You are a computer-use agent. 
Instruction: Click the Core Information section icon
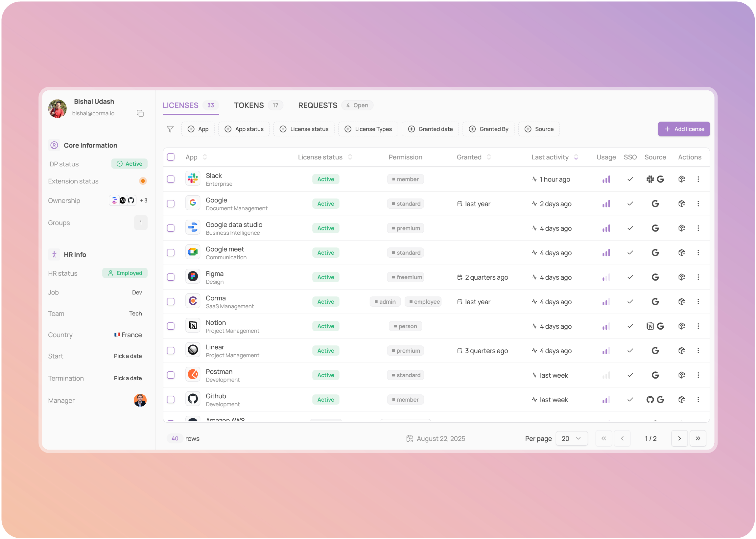54,145
